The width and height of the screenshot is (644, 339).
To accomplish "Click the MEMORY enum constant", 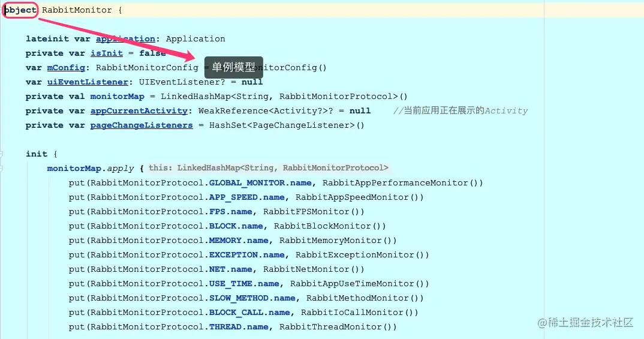I will point(225,240).
